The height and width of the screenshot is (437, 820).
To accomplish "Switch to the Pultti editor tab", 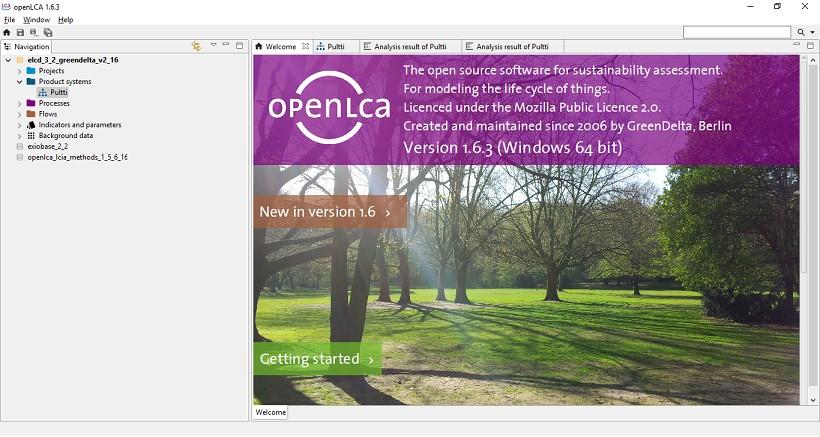I will tap(335, 47).
